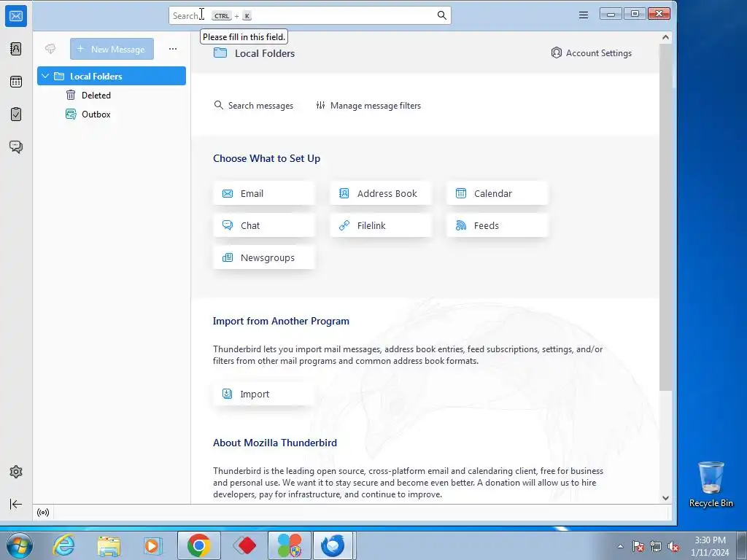
Task: Set up Feeds account
Action: [x=498, y=225]
